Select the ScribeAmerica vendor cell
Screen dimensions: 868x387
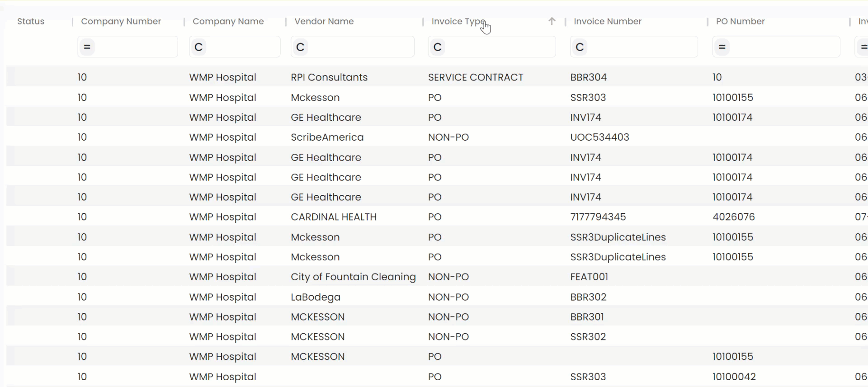[327, 137]
